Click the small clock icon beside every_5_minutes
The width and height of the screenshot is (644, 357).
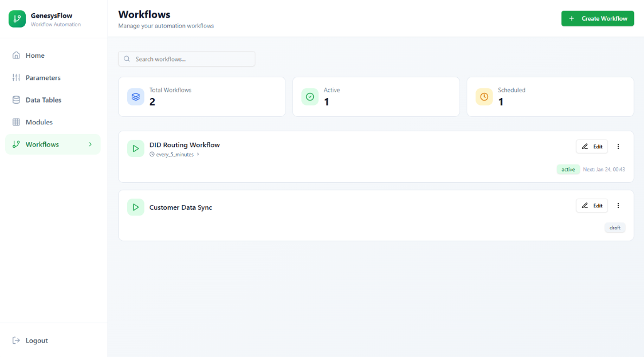coord(152,154)
